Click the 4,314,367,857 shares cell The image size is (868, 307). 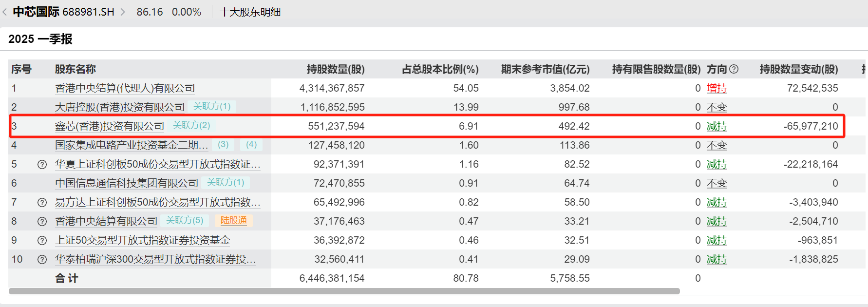coord(332,88)
